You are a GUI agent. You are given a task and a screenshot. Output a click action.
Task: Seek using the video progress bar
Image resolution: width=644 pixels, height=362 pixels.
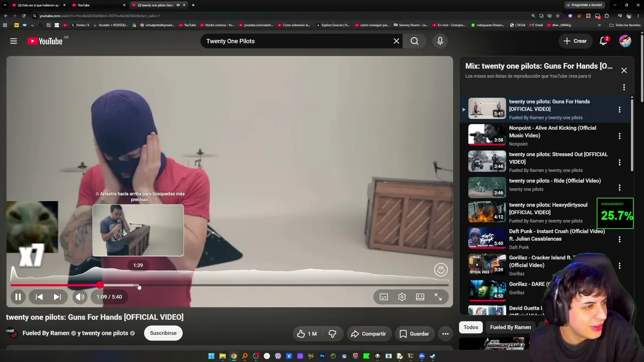tap(229, 286)
